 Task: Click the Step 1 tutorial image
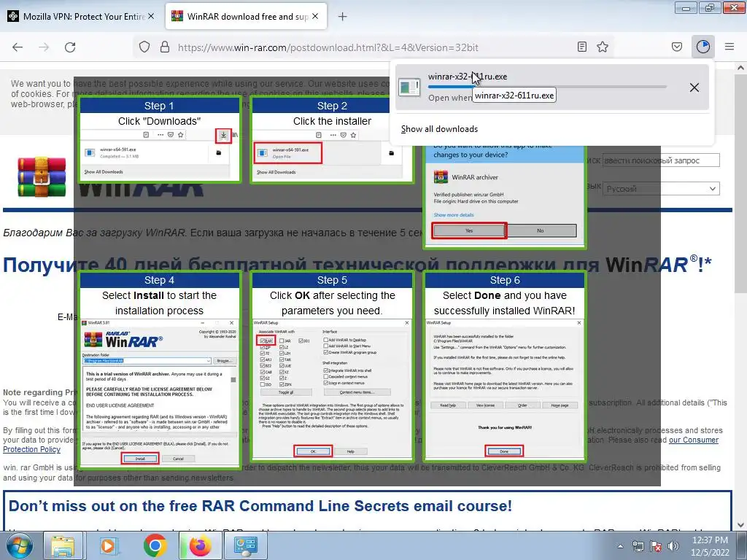click(160, 140)
